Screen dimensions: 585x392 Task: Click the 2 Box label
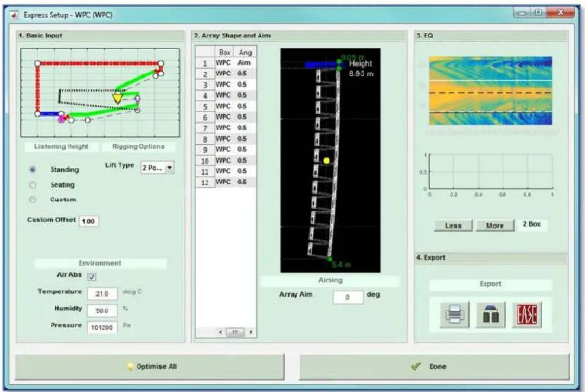pos(532,224)
